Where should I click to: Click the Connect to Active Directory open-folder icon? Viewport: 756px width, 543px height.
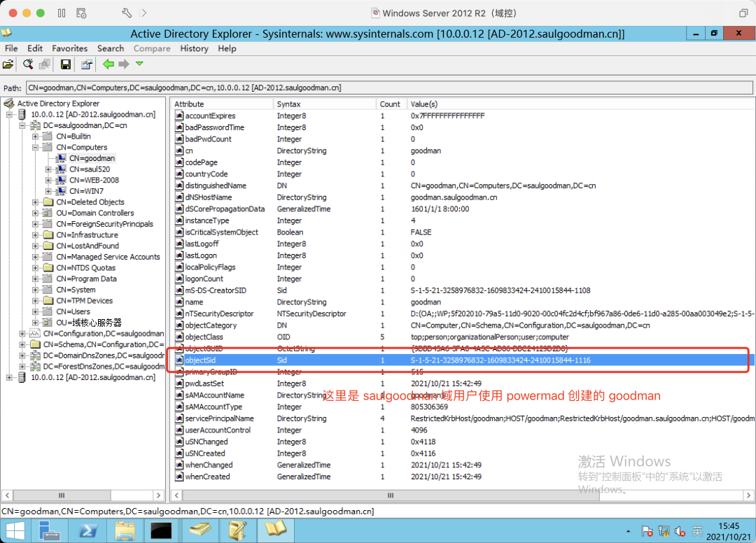[x=8, y=64]
